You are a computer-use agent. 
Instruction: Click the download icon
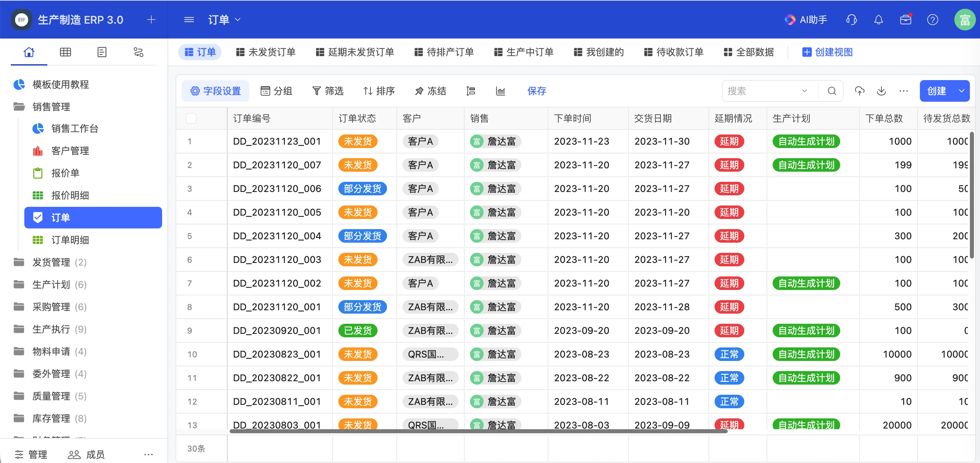pyautogui.click(x=881, y=91)
